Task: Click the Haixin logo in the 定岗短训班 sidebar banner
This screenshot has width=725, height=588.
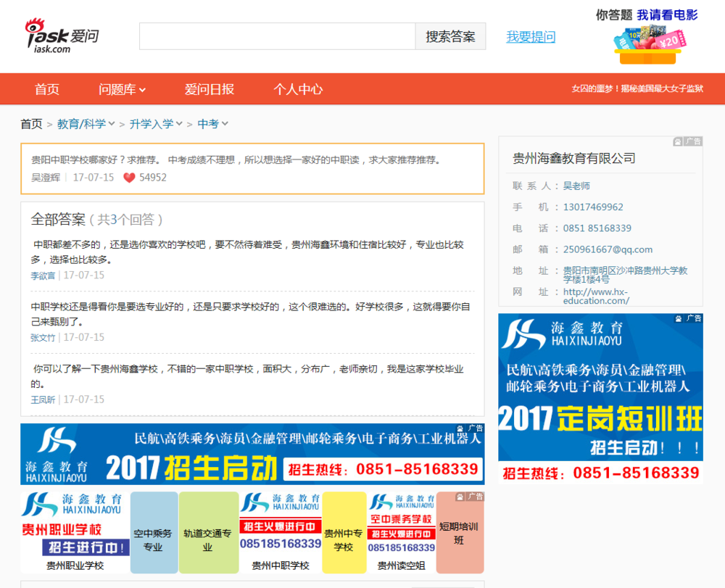Action: pyautogui.click(x=523, y=334)
